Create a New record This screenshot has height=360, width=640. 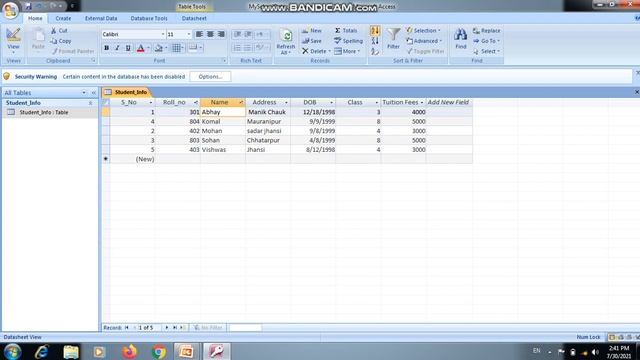pos(312,31)
